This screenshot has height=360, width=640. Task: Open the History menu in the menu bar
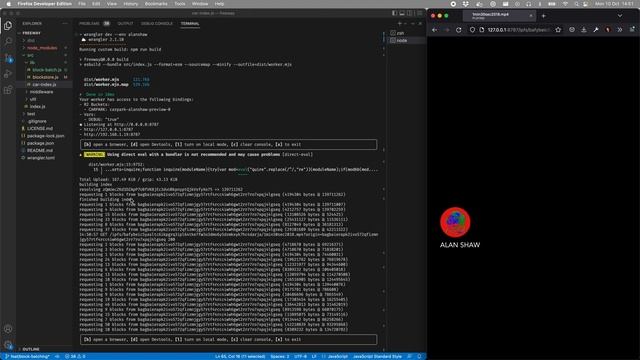(131, 4)
